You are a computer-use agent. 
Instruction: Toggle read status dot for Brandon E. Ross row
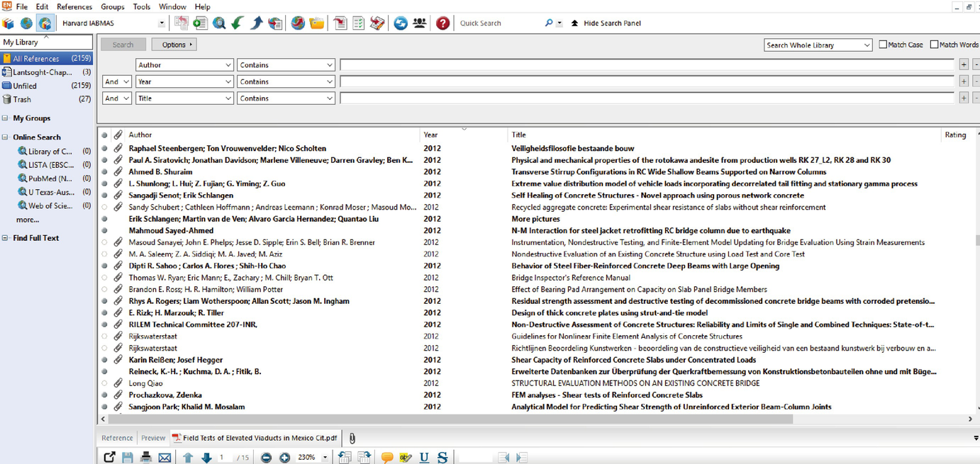tap(104, 290)
